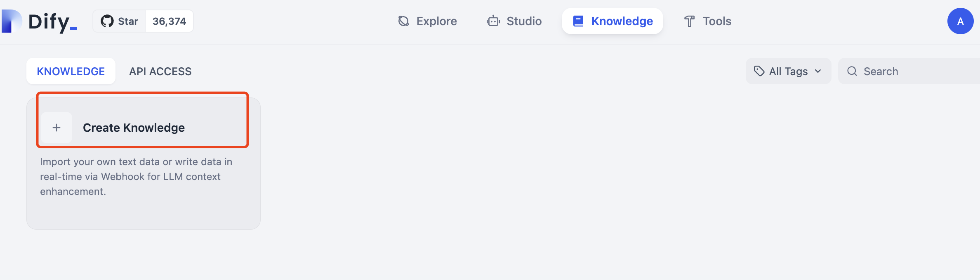Click the tag icon in All Tags
The image size is (980, 280).
pyautogui.click(x=759, y=71)
